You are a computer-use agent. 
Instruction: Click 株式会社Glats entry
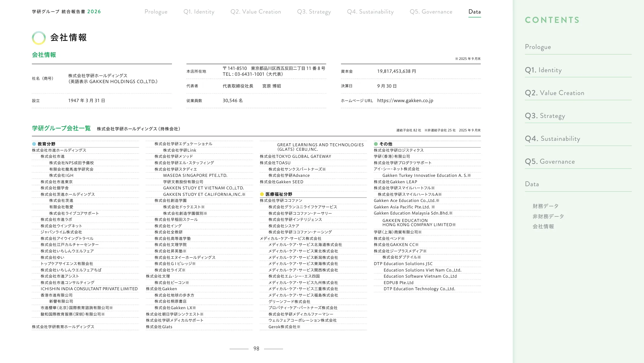pos(159,327)
